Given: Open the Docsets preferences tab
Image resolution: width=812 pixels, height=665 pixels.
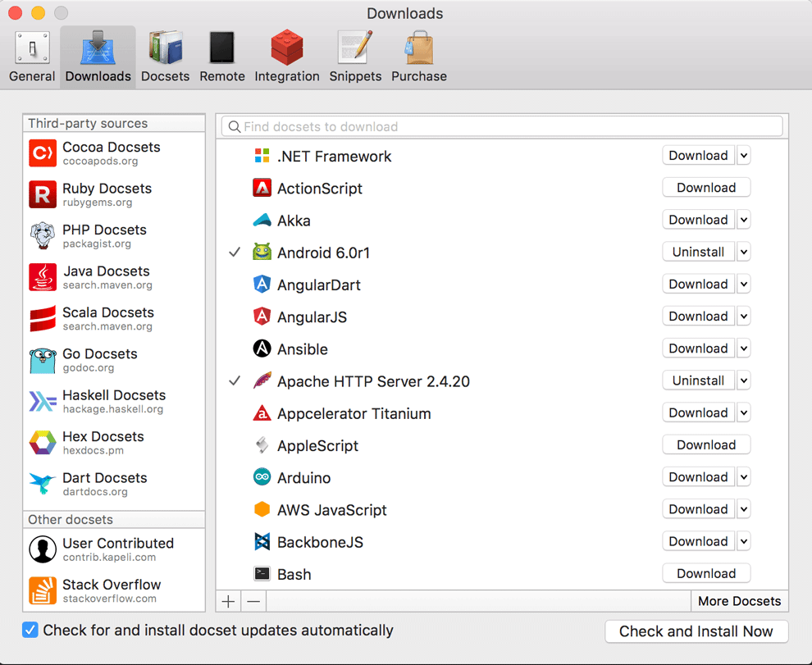Looking at the screenshot, I should click(165, 57).
